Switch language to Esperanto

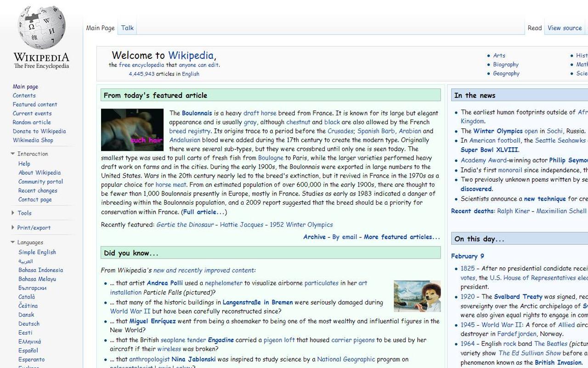click(x=32, y=360)
